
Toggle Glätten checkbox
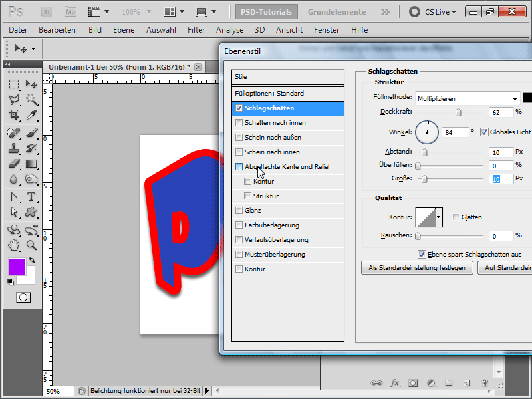click(456, 217)
